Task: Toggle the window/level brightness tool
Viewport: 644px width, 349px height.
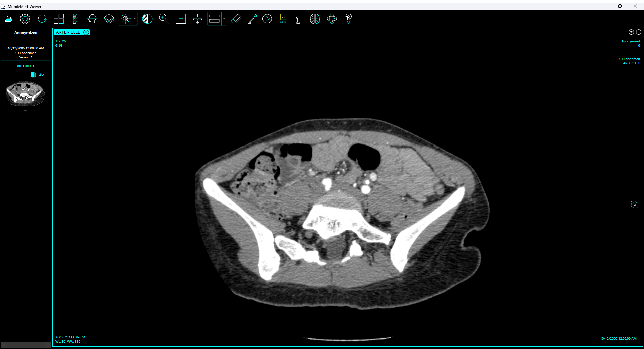Action: pyautogui.click(x=125, y=19)
